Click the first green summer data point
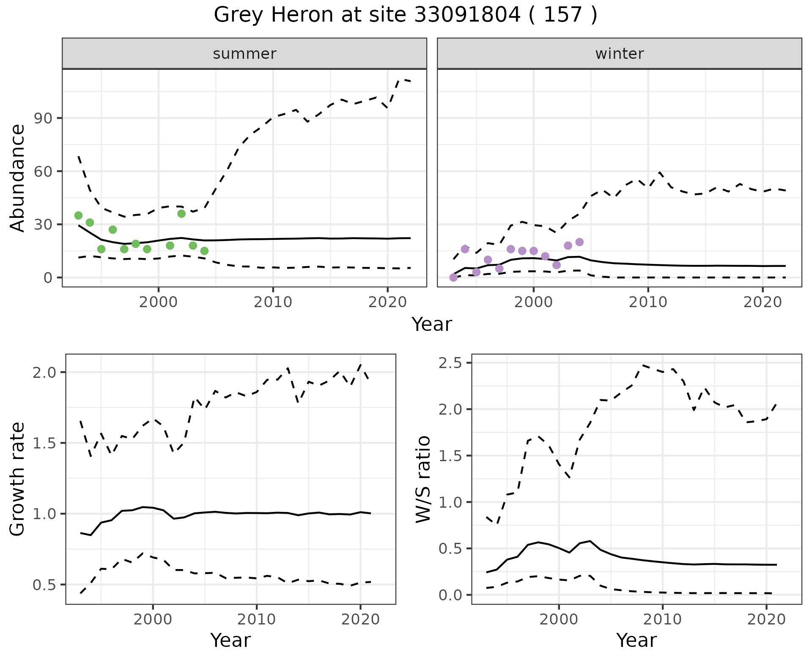The height and width of the screenshot is (660, 812). 78,215
